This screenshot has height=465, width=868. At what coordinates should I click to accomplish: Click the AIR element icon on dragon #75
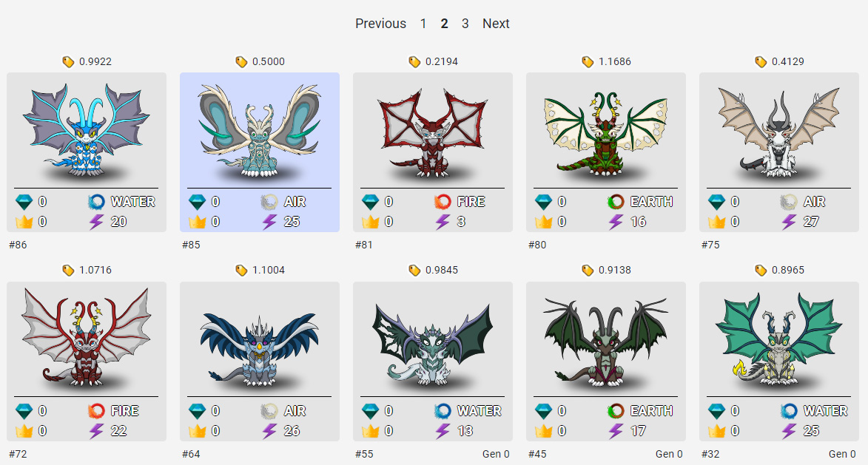[789, 202]
